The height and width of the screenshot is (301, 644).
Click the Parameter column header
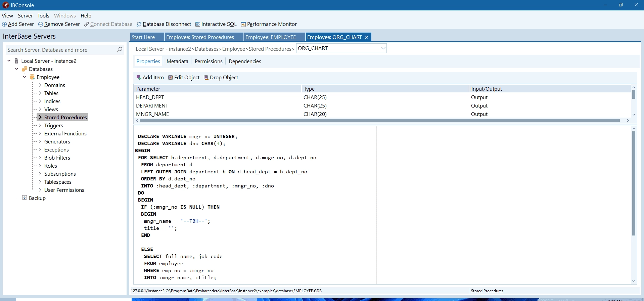pyautogui.click(x=218, y=89)
